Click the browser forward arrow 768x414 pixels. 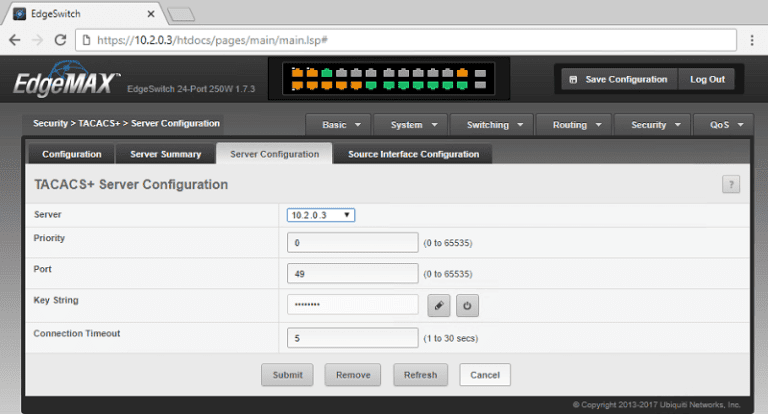pyautogui.click(x=38, y=40)
